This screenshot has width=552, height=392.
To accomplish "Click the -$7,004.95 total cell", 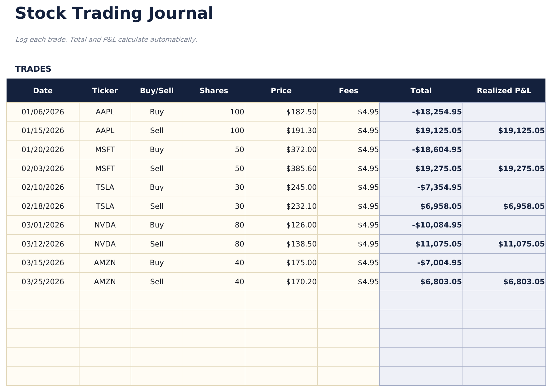I will pos(421,263).
